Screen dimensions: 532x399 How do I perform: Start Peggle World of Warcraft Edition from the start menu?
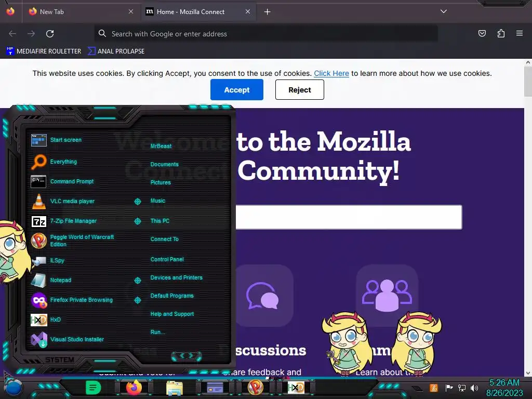pos(73,241)
